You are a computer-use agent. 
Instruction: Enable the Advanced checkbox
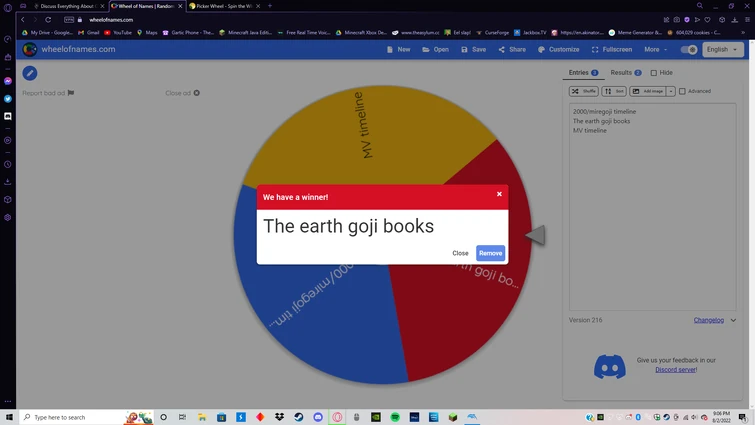[x=682, y=91]
